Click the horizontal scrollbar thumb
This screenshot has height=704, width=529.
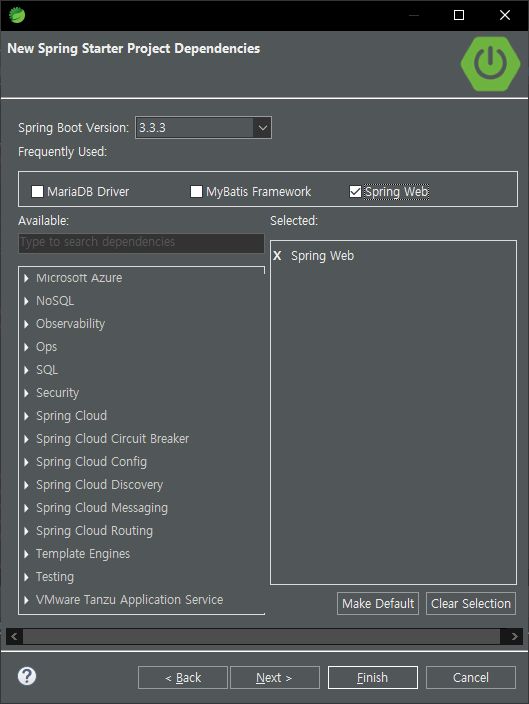(x=261, y=636)
